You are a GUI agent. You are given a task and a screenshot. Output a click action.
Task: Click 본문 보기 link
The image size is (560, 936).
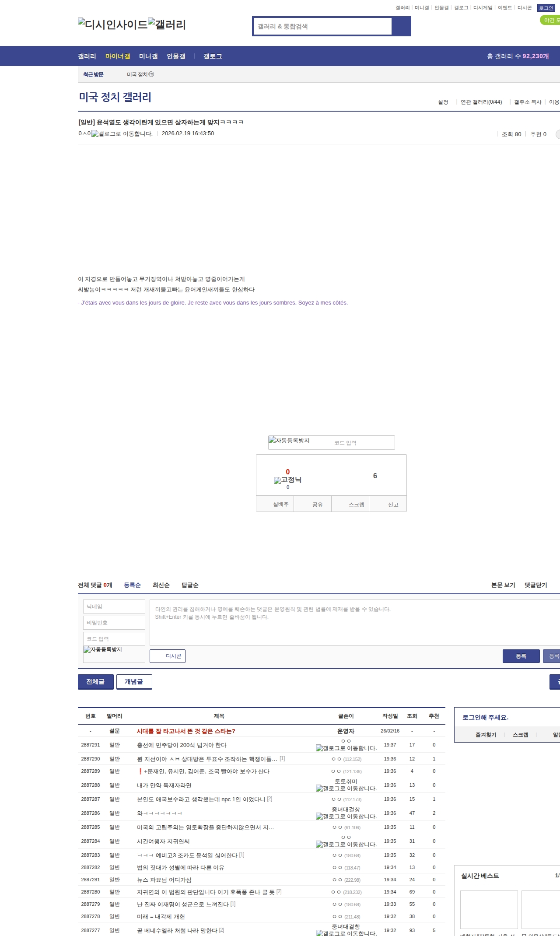[503, 585]
